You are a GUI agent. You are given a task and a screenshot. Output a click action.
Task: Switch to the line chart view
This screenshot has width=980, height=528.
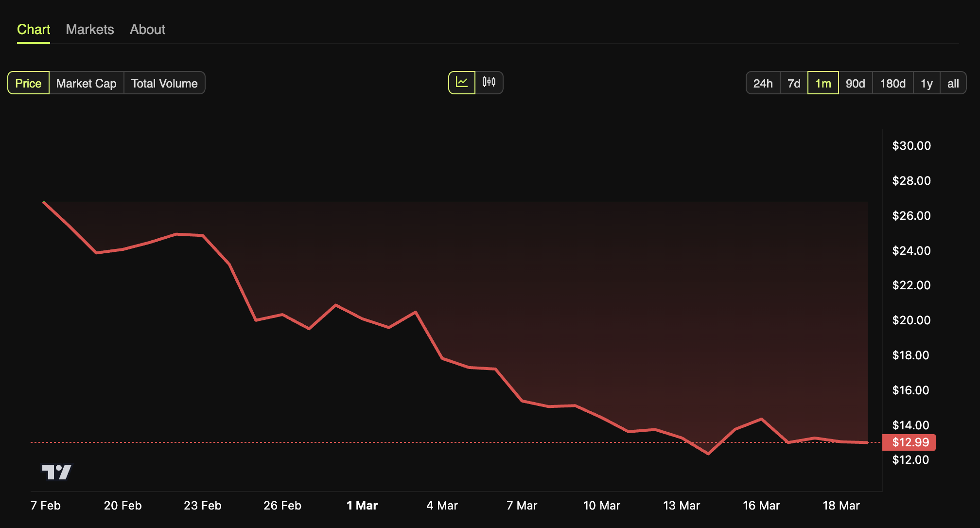click(461, 83)
